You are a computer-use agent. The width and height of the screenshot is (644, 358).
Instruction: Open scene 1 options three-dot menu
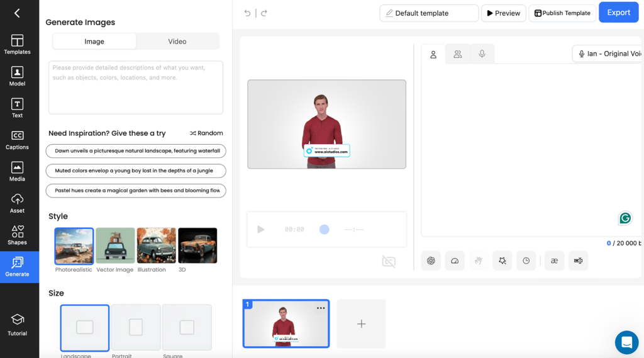[x=321, y=308]
